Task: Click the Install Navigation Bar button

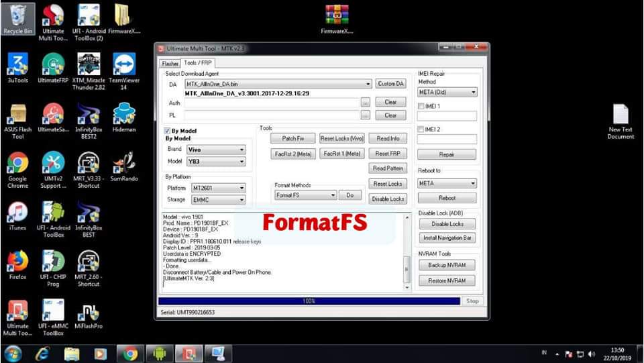Action: [447, 238]
